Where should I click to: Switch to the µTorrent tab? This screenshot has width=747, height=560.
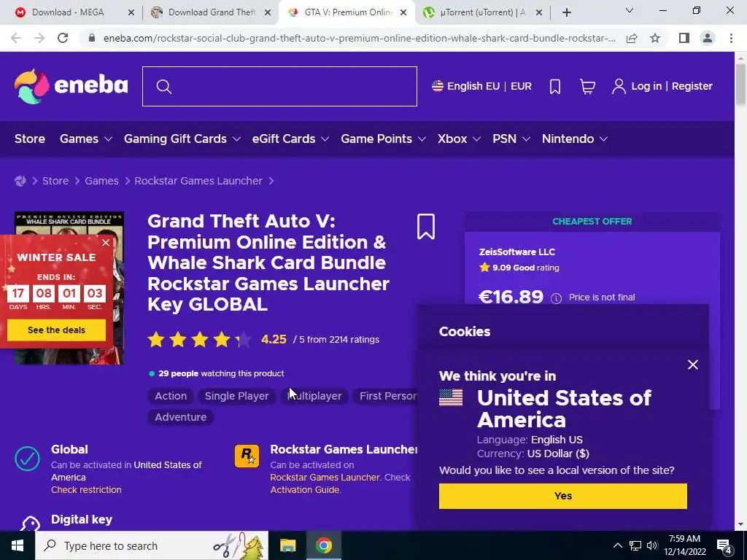[x=483, y=13]
